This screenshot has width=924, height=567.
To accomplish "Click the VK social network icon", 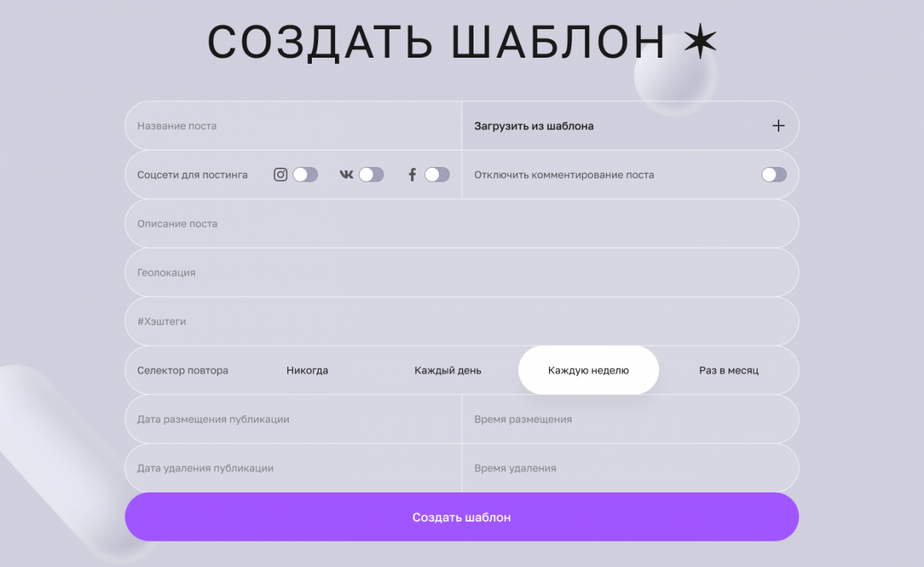I will [346, 175].
